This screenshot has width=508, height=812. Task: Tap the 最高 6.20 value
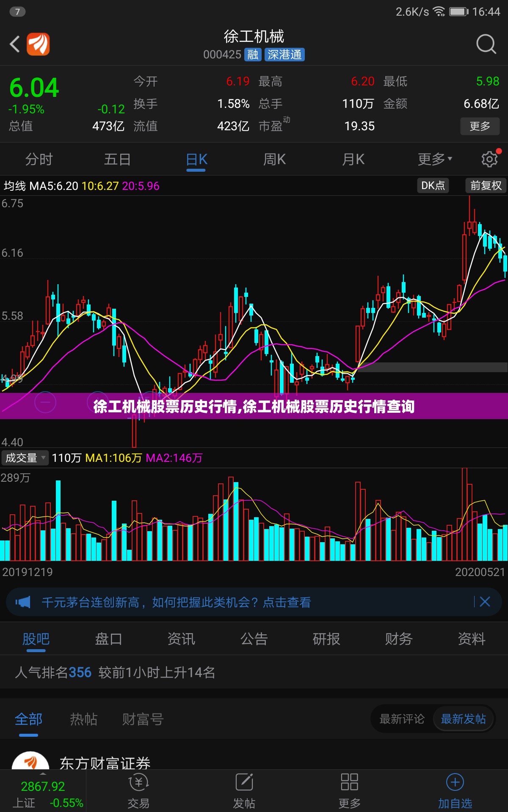(x=363, y=81)
